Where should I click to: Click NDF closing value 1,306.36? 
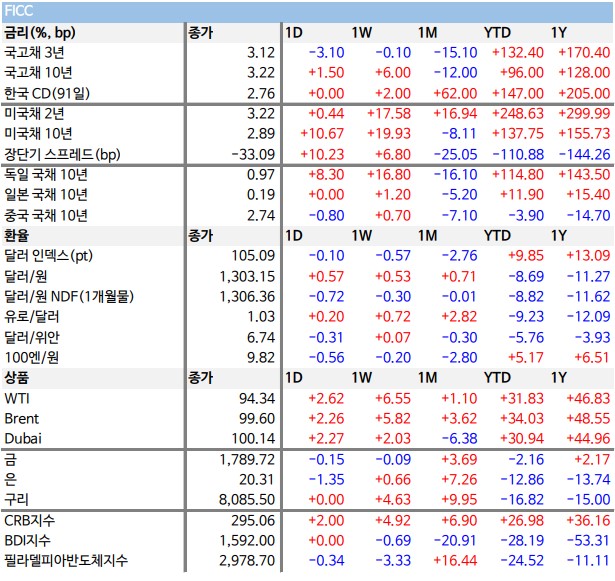[247, 297]
